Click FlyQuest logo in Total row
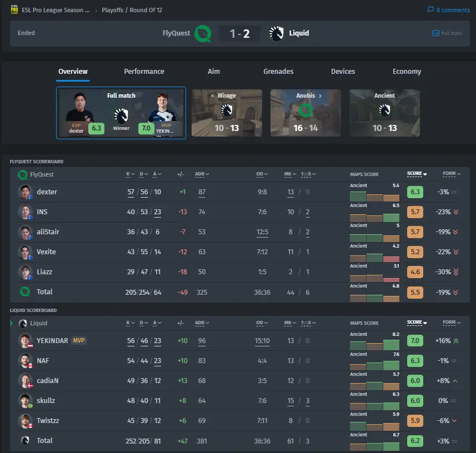The image size is (476, 453). click(x=25, y=291)
